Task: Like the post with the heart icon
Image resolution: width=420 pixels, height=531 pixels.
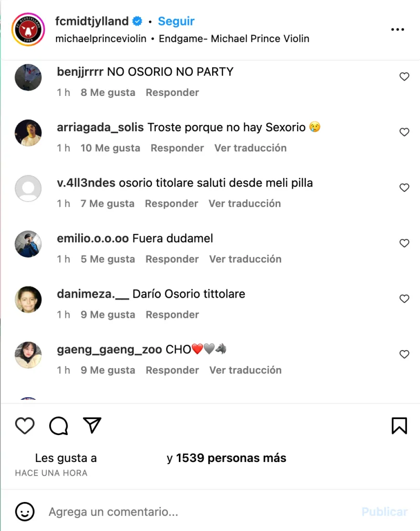Action: click(24, 426)
